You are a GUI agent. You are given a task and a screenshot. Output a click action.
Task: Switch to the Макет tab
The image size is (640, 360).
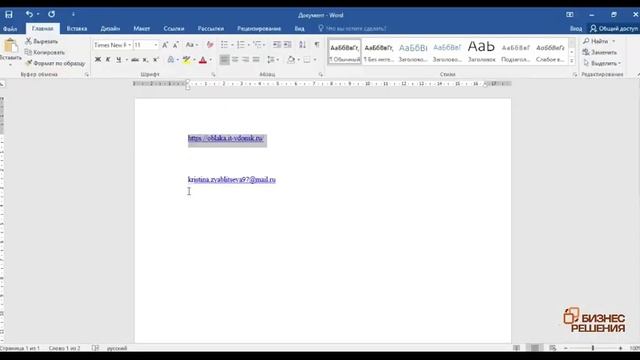[142, 29]
